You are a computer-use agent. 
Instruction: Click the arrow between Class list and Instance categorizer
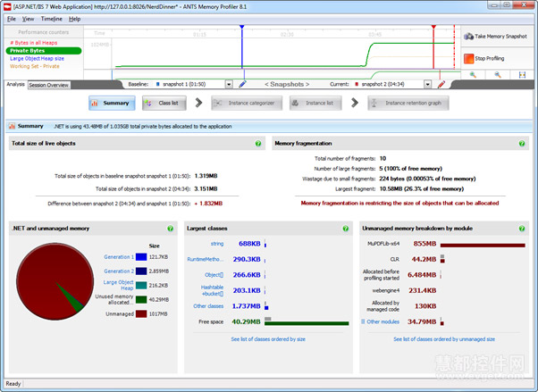pyautogui.click(x=198, y=103)
